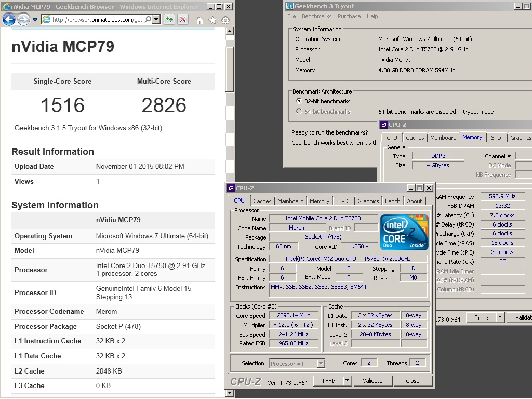Click front CPU-Z window title icon
The image size is (532, 399).
(231, 188)
